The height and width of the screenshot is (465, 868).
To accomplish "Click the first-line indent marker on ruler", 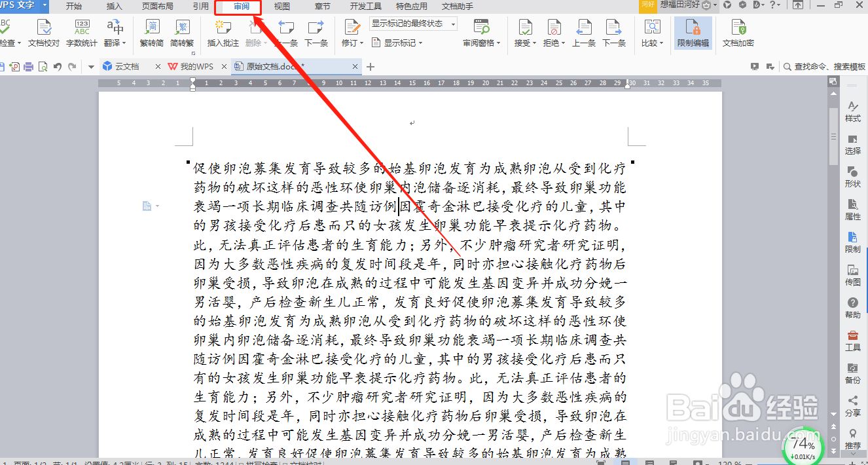I will point(192,81).
